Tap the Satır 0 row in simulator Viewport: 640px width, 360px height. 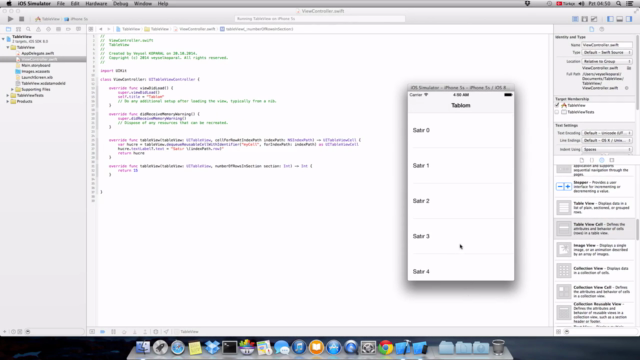tap(461, 130)
